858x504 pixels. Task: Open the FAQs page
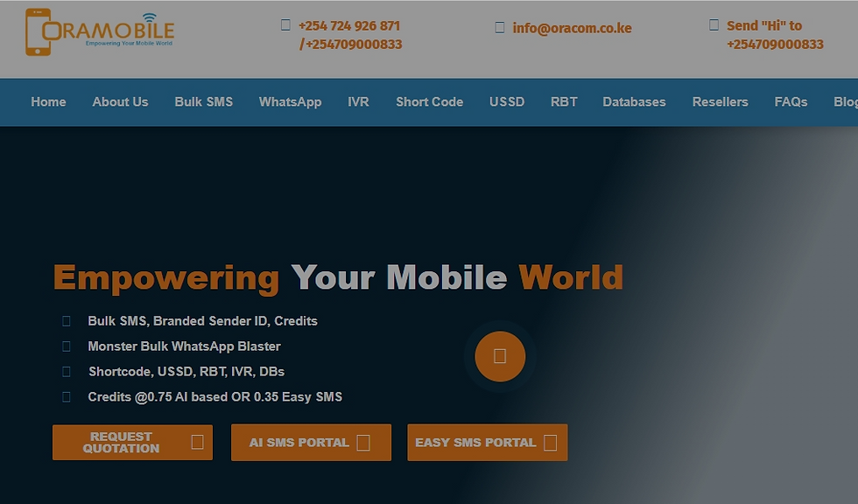pyautogui.click(x=791, y=102)
